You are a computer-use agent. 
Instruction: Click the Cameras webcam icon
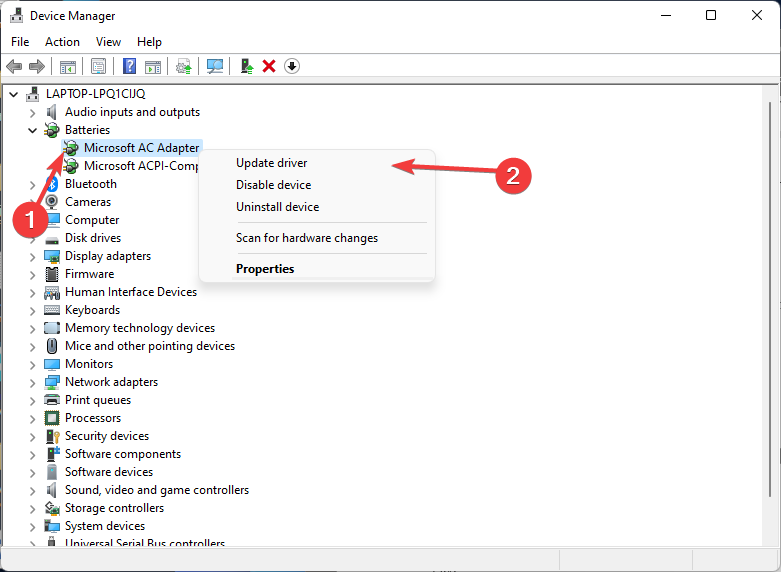coord(52,202)
